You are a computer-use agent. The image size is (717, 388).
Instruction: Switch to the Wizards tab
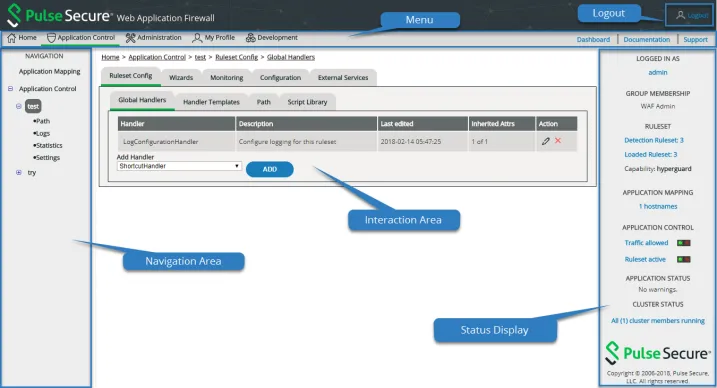181,78
